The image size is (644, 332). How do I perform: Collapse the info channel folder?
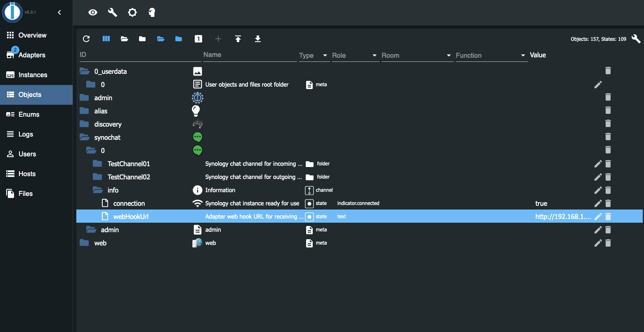98,190
